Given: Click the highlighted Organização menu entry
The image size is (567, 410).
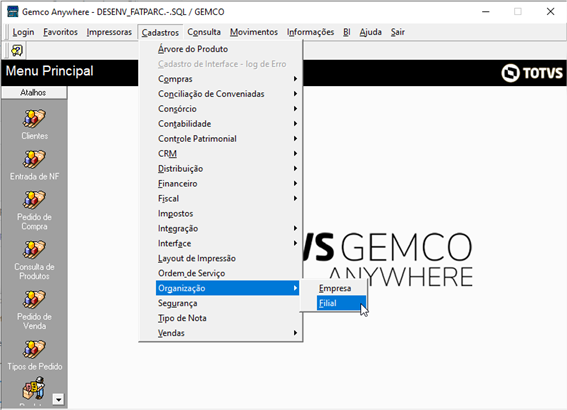Looking at the screenshot, I should [227, 288].
